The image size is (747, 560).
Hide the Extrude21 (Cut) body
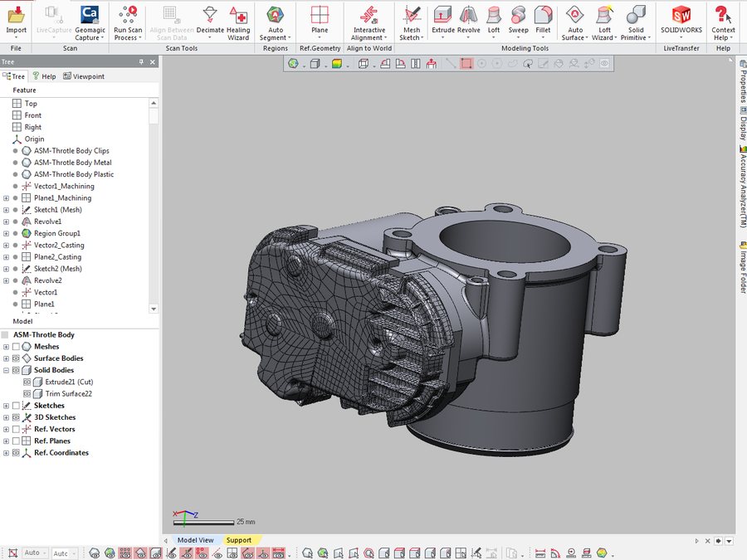coord(27,382)
